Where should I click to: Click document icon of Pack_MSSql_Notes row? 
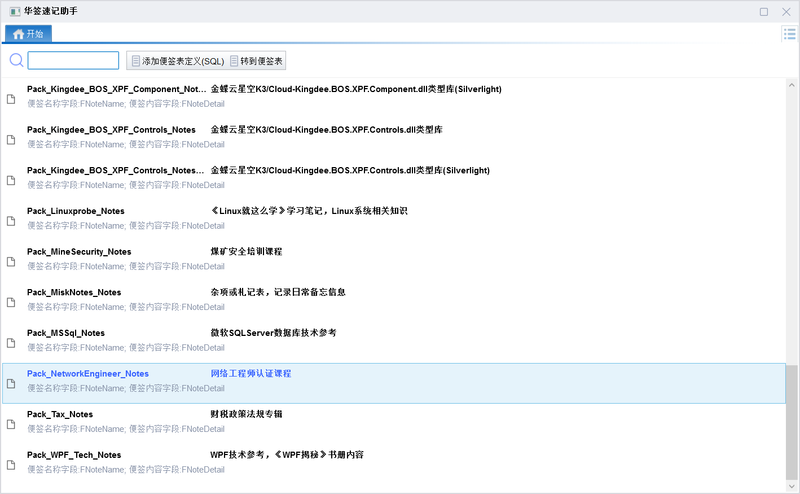[x=11, y=343]
